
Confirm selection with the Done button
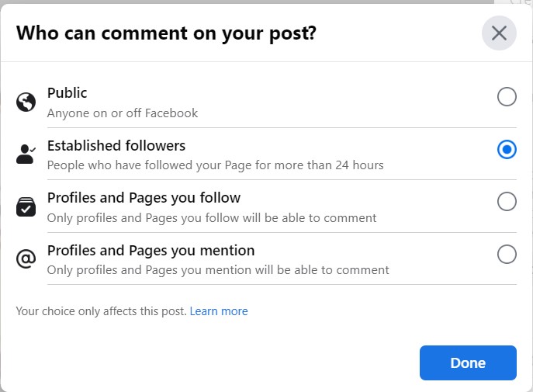point(468,363)
